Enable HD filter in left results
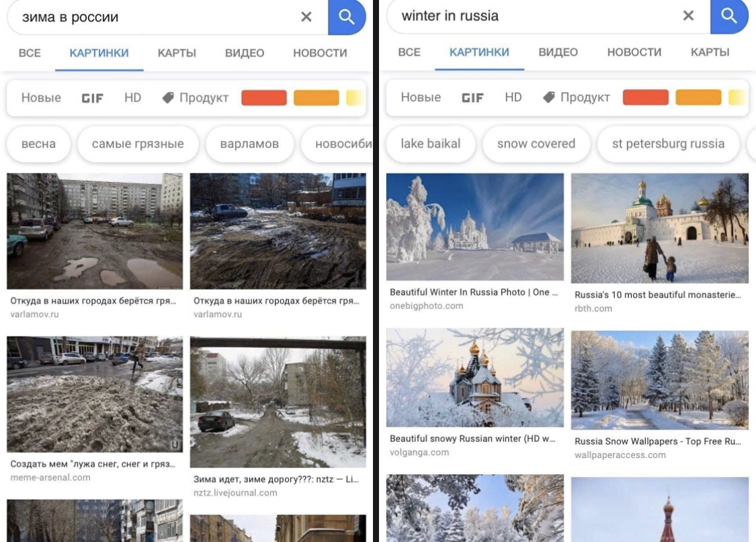The image size is (756, 542). pos(132,98)
